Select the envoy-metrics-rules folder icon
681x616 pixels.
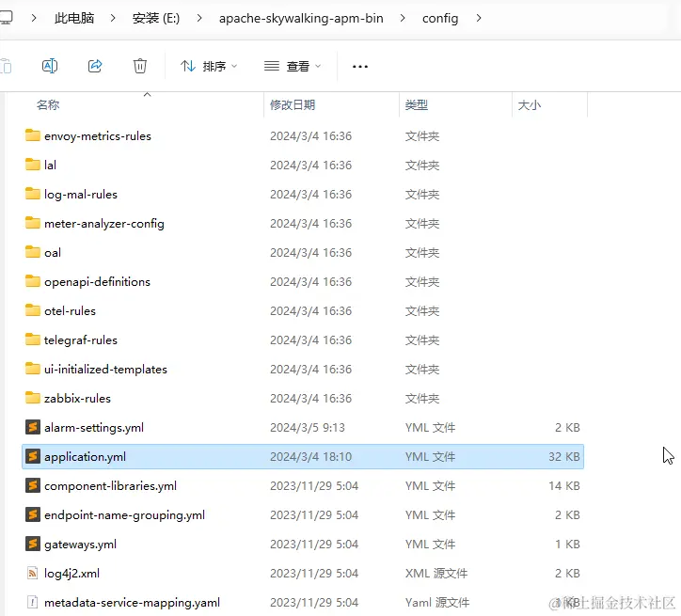point(33,135)
